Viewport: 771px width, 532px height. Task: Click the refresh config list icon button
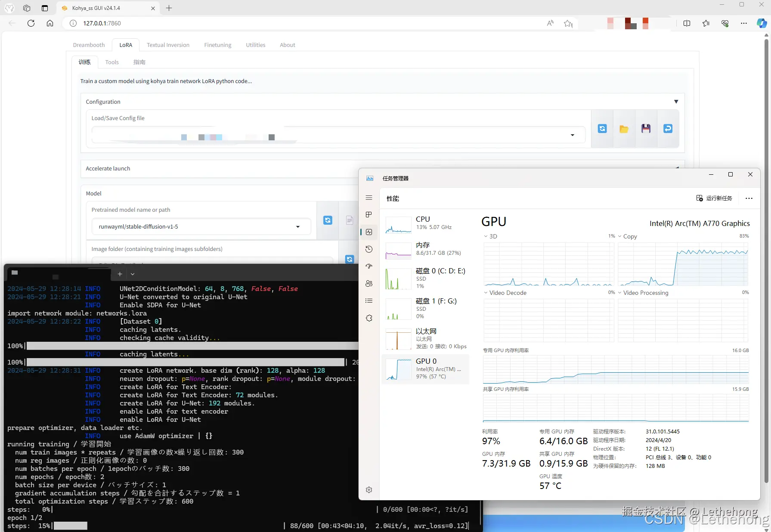(x=602, y=128)
